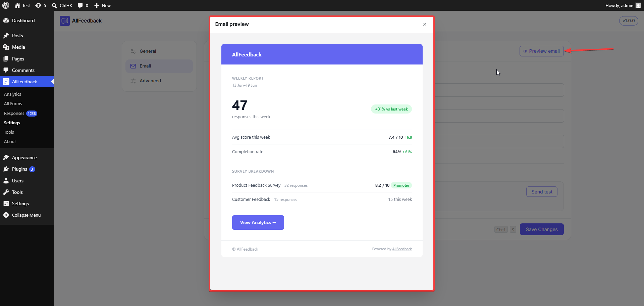This screenshot has width=644, height=306.
Task: Close the Email preview dialog
Action: point(425,24)
